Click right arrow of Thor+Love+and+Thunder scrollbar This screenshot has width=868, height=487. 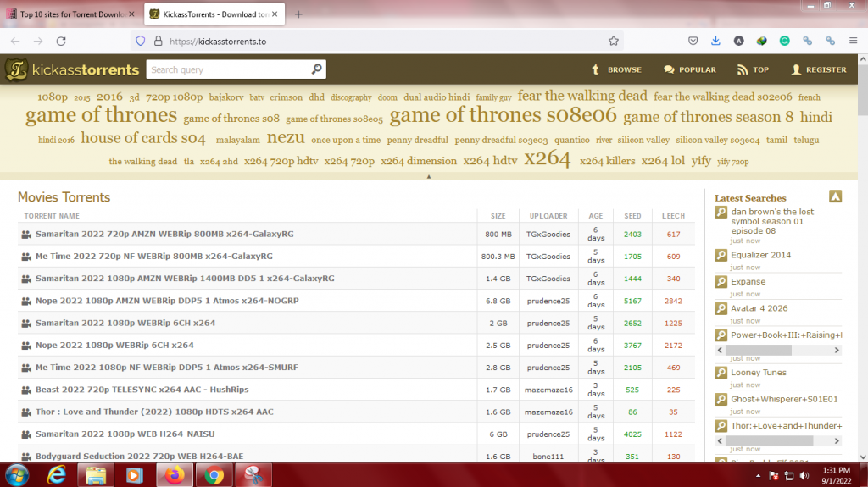coord(837,441)
